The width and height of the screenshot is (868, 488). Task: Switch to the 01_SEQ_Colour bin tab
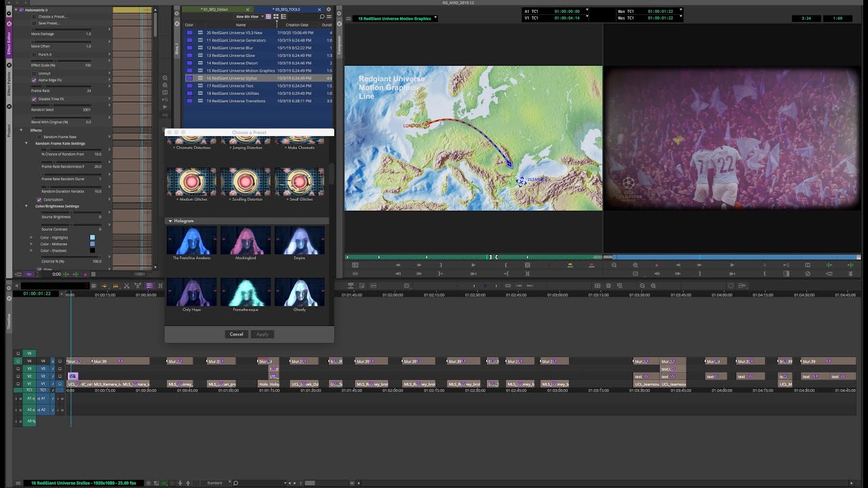click(216, 9)
